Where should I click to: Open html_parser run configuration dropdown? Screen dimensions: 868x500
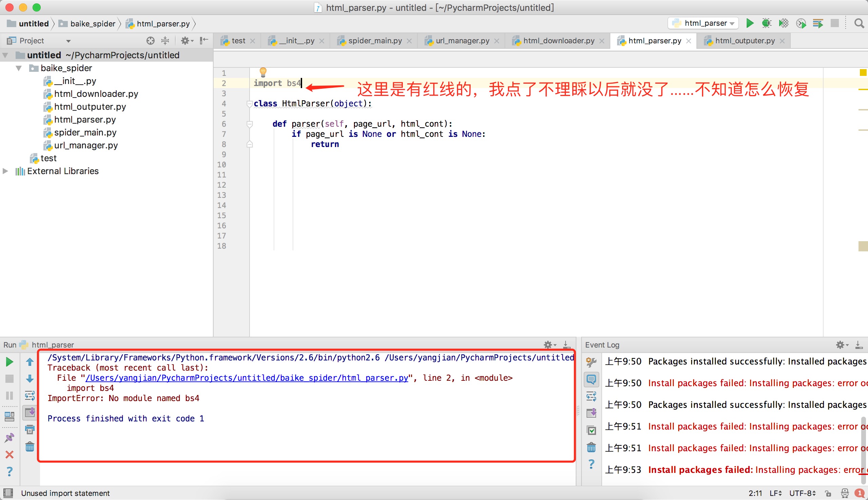click(703, 23)
